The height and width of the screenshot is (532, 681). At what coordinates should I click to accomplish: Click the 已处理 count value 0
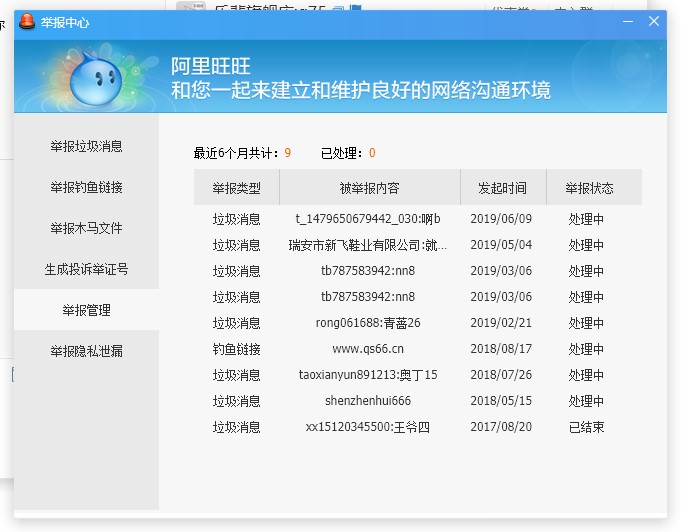point(372,153)
